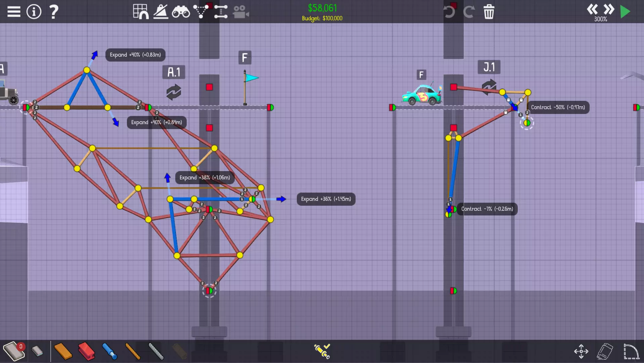Click the 'Contract -7% (-0.26m)' label

[x=487, y=209]
